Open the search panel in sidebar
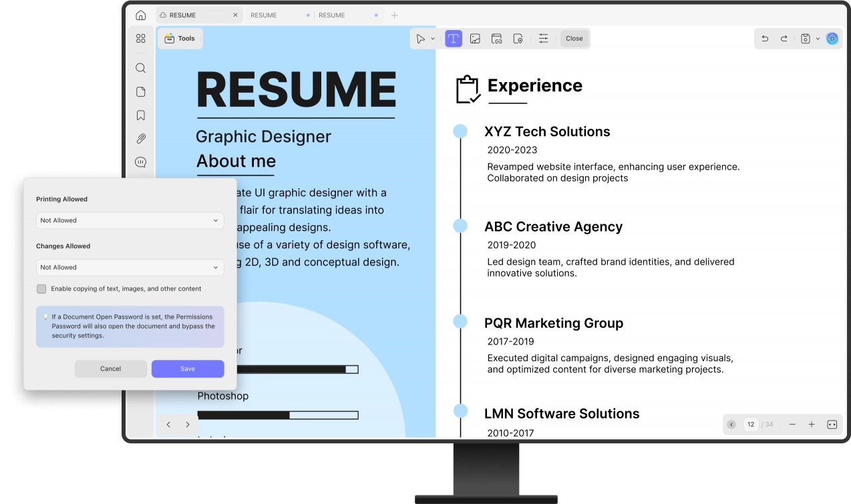This screenshot has height=504, width=851. pos(140,68)
